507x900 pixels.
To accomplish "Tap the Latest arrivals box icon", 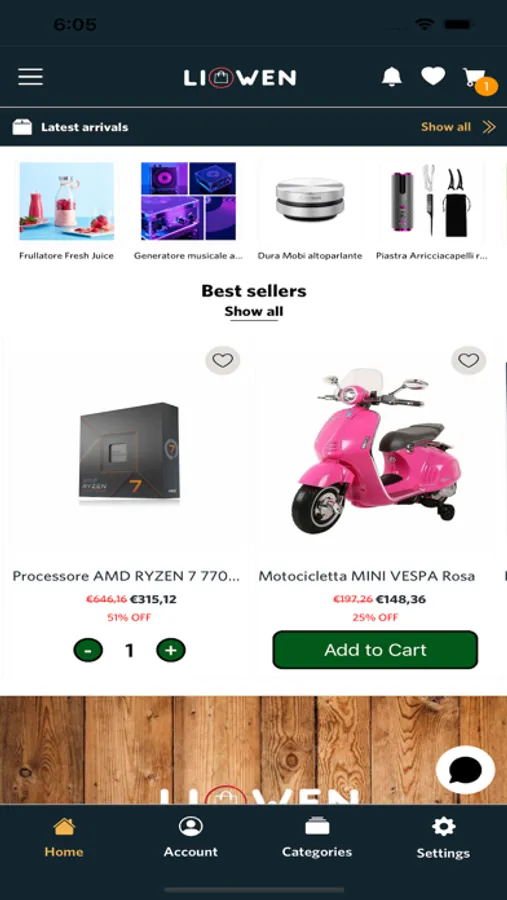I will coord(22,127).
